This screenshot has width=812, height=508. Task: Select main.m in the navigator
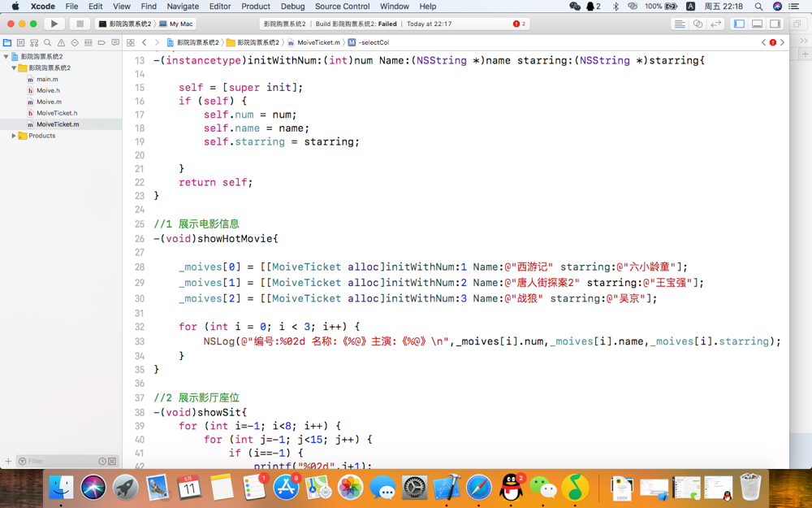(x=47, y=80)
